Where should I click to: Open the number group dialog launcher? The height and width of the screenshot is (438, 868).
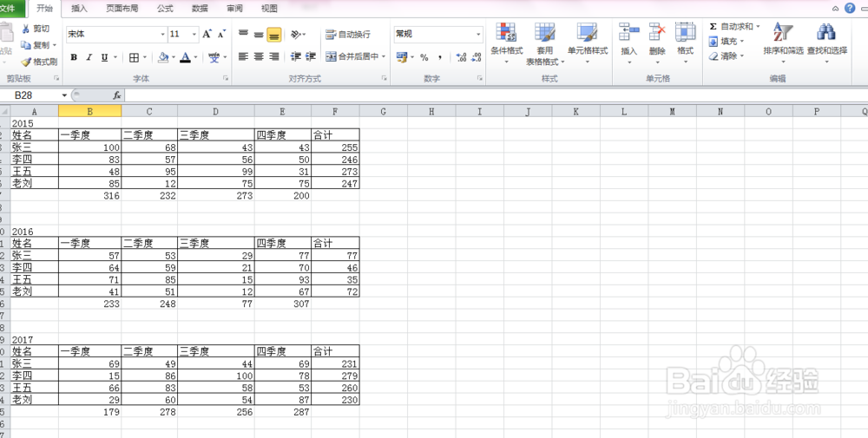coord(480,79)
